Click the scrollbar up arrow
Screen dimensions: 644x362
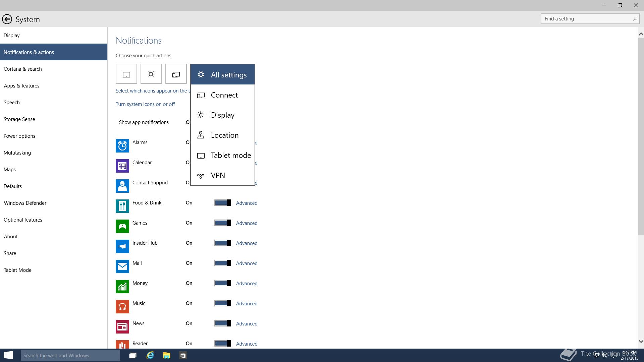point(641,34)
